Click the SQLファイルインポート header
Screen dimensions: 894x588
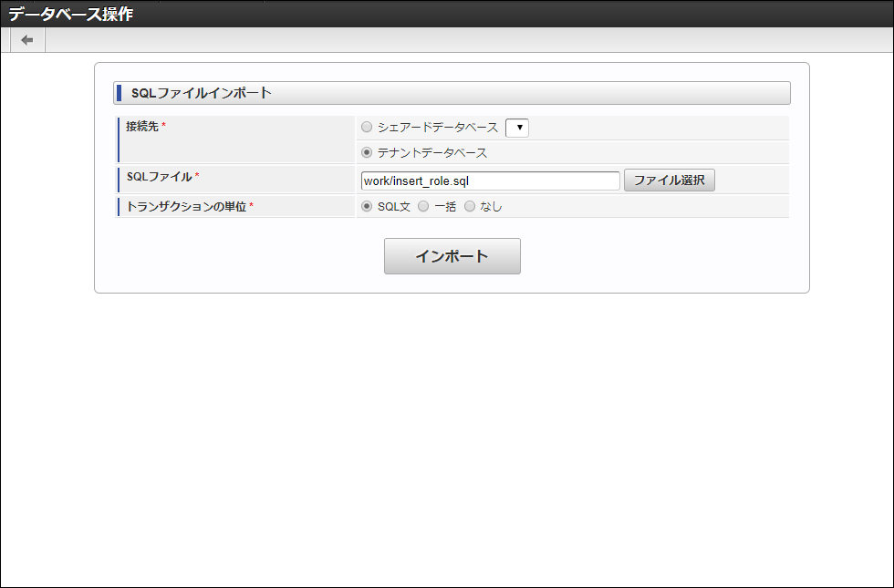coord(452,93)
